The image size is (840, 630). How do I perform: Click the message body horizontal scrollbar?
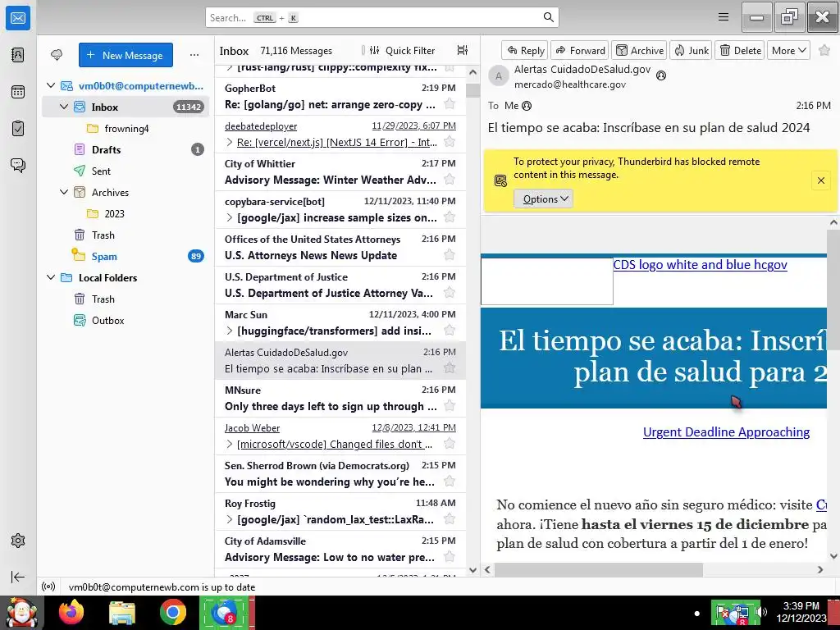pyautogui.click(x=597, y=569)
